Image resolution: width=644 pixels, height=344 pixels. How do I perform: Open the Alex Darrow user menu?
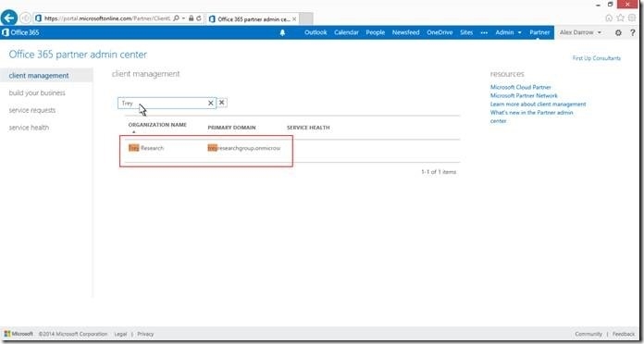tap(580, 32)
